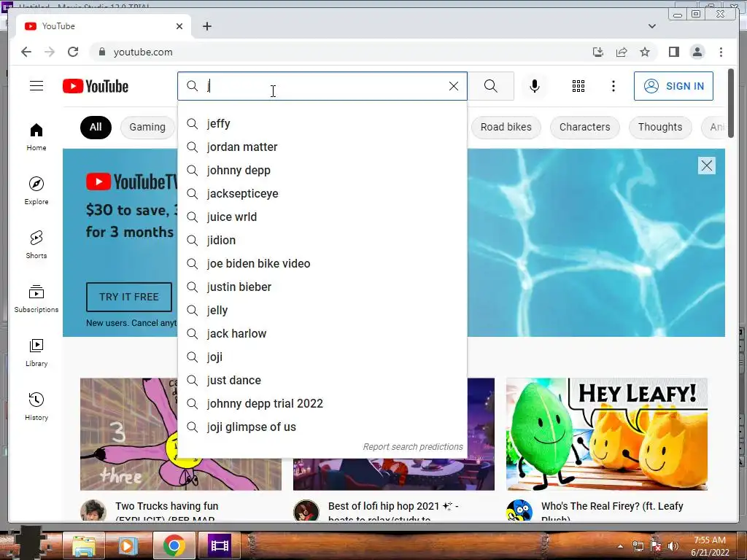Open 'Who's The Real Firey?' thumbnail
Image resolution: width=747 pixels, height=560 pixels.
[x=606, y=434]
